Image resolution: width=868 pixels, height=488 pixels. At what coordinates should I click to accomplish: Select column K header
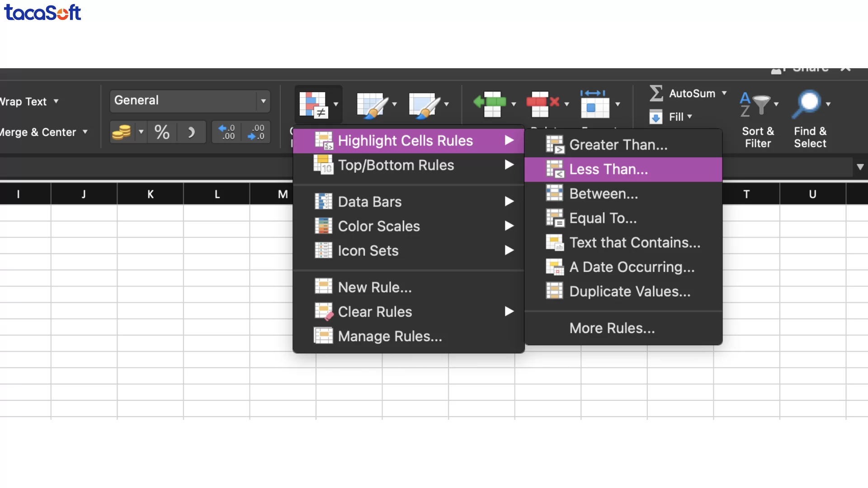[x=151, y=194]
